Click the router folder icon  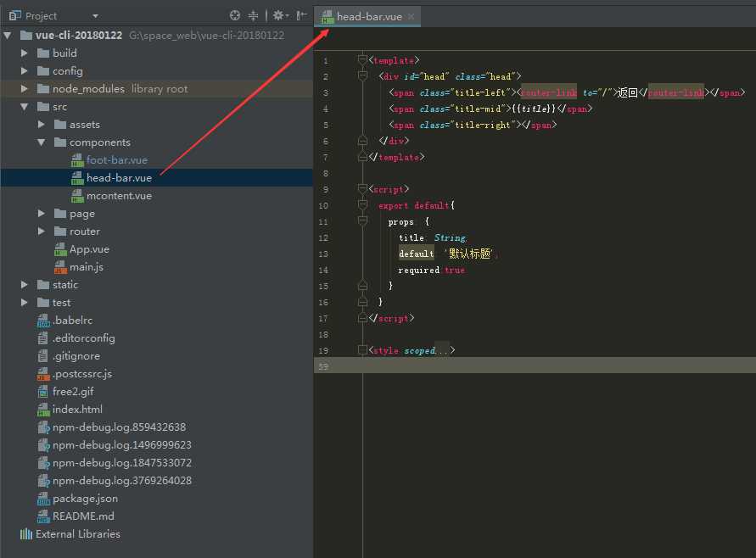coord(60,232)
